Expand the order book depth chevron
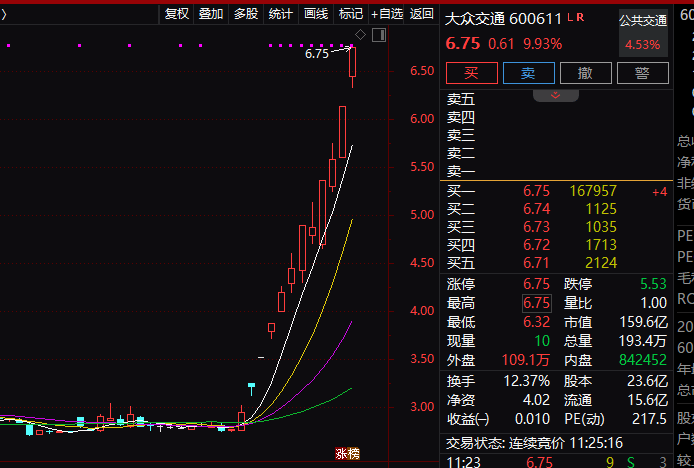This screenshot has height=468, width=694. (x=555, y=95)
